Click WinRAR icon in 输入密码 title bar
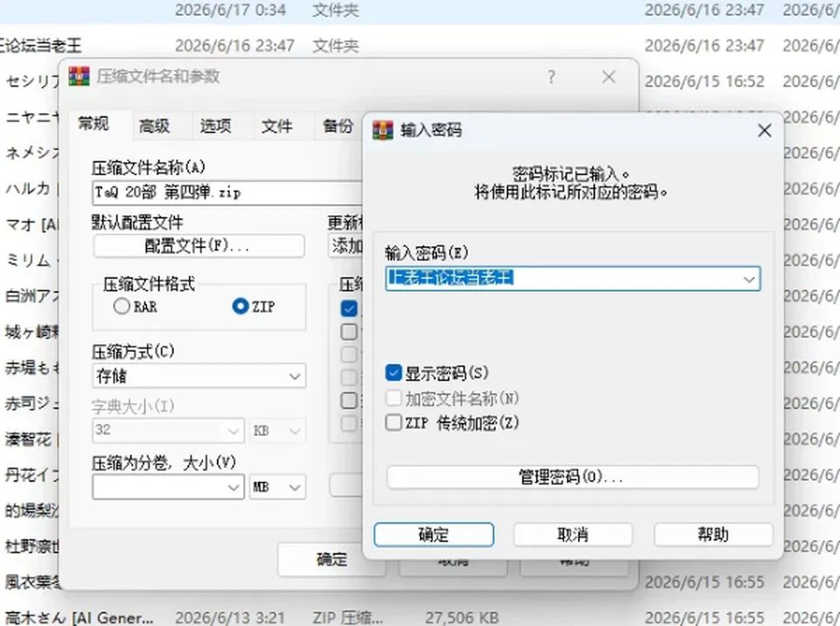This screenshot has height=626, width=840. pyautogui.click(x=383, y=130)
